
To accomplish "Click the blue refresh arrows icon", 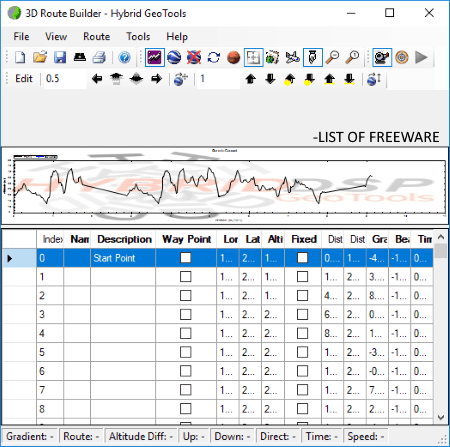I will point(214,57).
